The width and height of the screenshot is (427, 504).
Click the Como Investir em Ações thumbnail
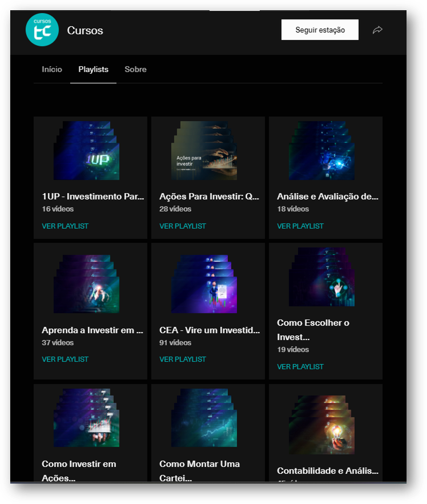(x=86, y=418)
